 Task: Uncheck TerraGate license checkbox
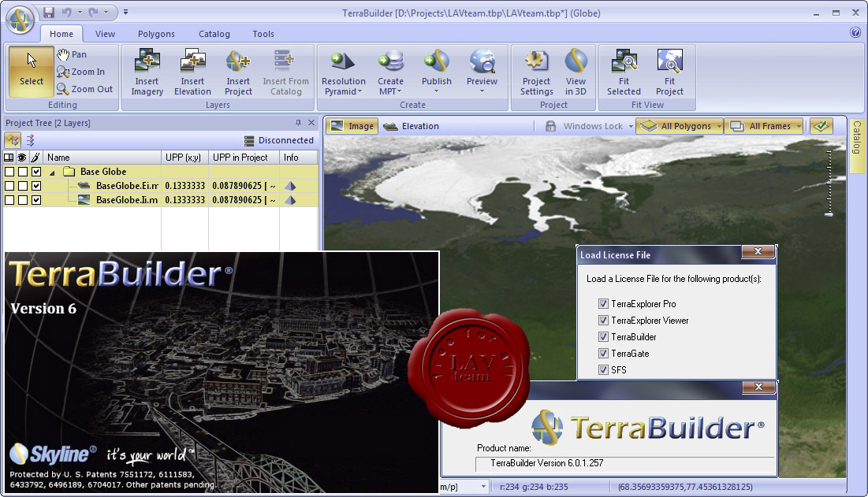tap(603, 354)
